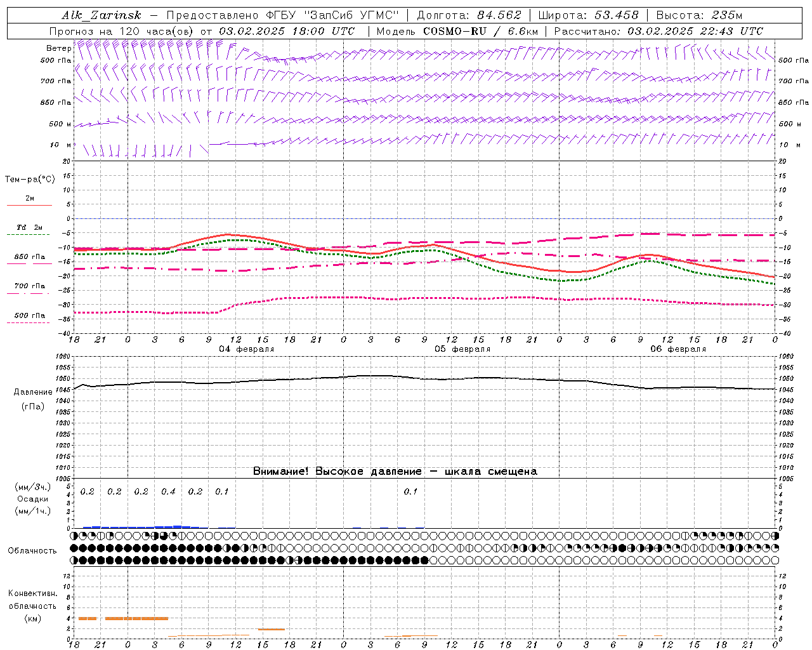812x650 pixels.
Task: Click the "(мм/3ч.)" precipitation unit label
Action: pos(32,487)
